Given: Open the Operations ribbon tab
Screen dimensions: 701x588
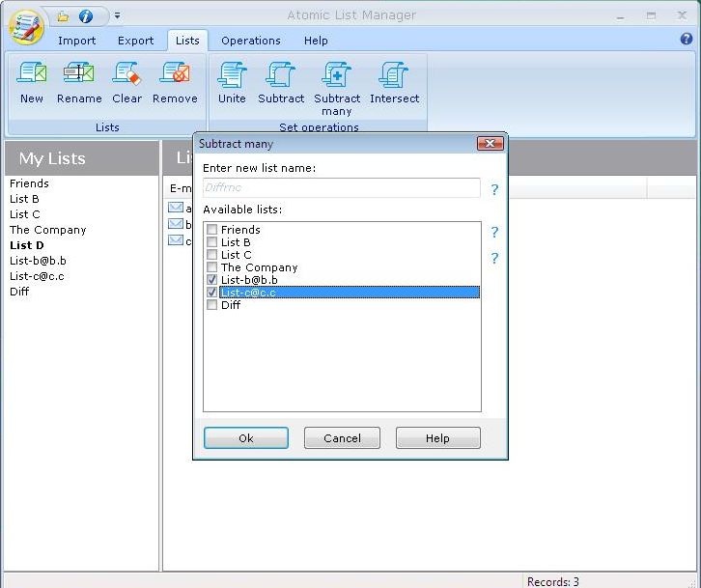Looking at the screenshot, I should (251, 41).
